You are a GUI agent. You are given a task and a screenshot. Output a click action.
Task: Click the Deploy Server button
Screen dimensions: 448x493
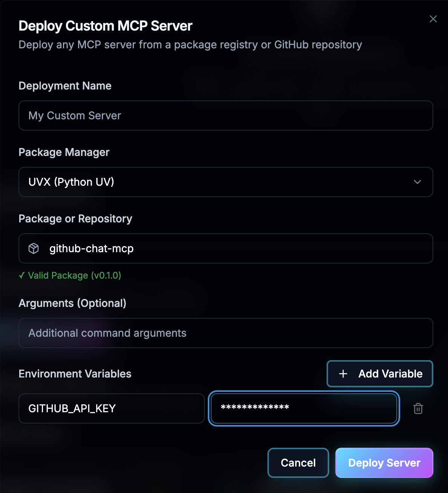pyautogui.click(x=384, y=463)
